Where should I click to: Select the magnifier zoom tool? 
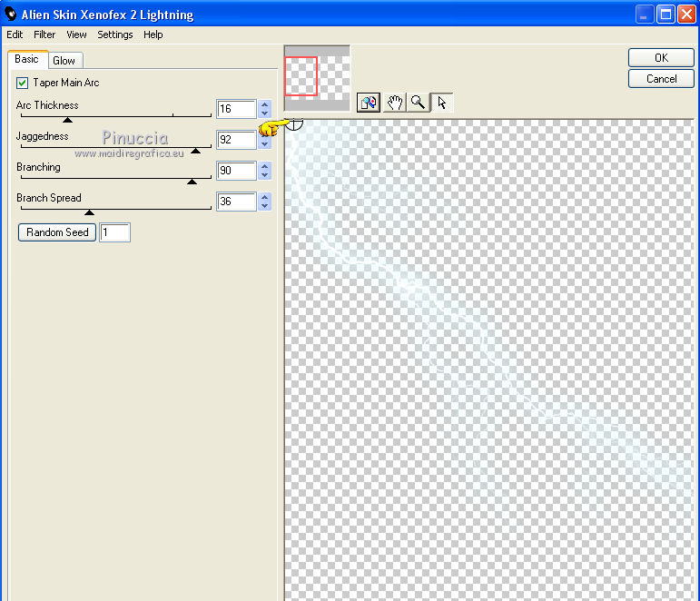(x=419, y=103)
